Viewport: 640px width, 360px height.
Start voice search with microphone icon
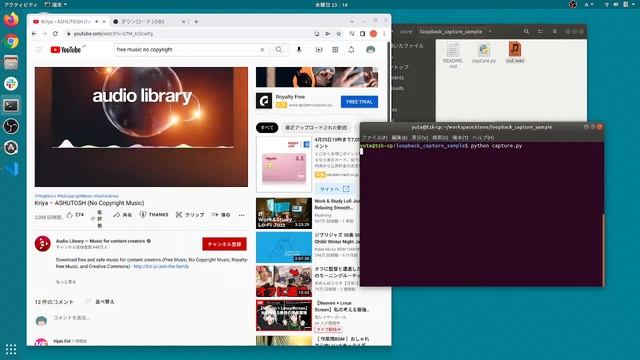point(299,50)
